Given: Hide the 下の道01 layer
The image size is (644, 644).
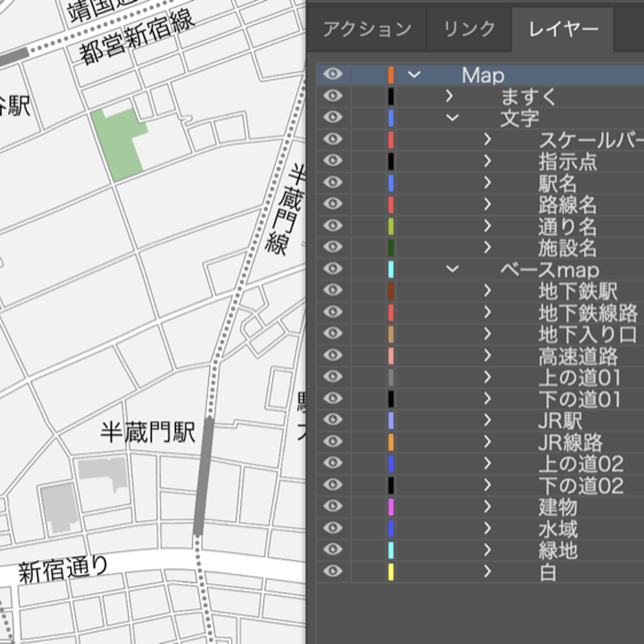Looking at the screenshot, I should [332, 398].
